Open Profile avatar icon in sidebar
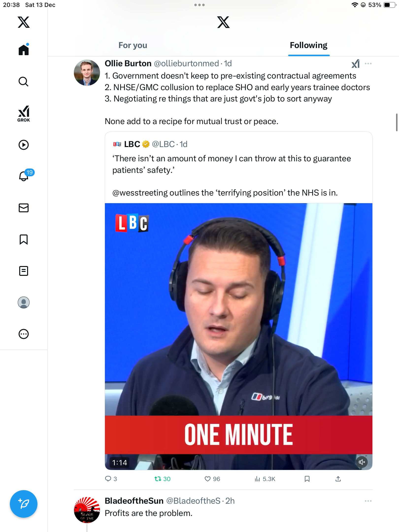This screenshot has width=399, height=532. click(x=24, y=302)
